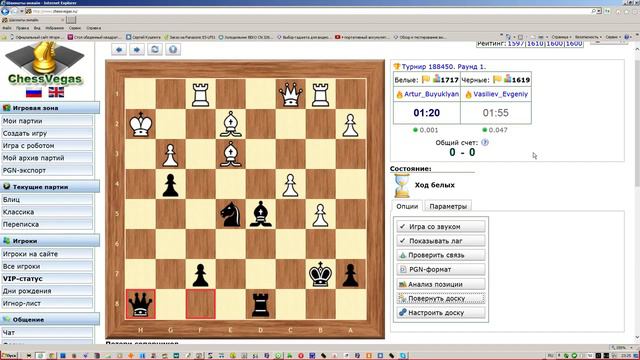Screen dimensions: 640x360
Task: Click the Повернуть доску button
Action: [441, 298]
